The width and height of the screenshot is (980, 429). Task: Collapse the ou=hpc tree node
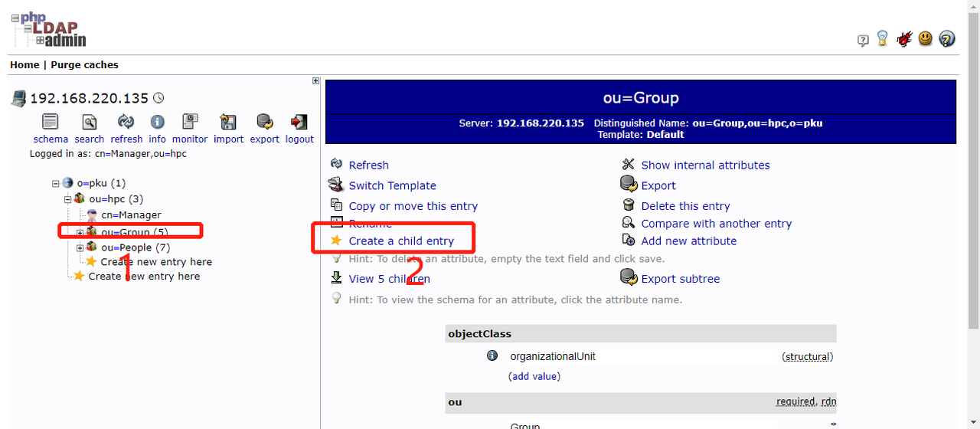[68, 199]
